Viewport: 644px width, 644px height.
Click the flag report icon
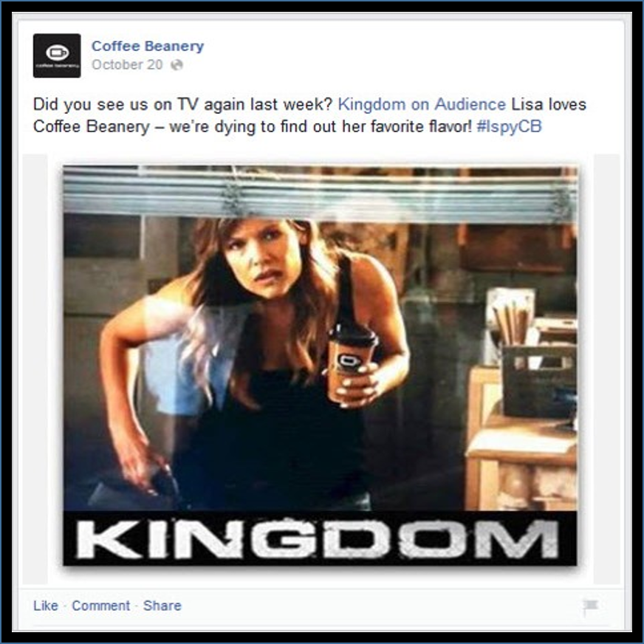(x=590, y=606)
